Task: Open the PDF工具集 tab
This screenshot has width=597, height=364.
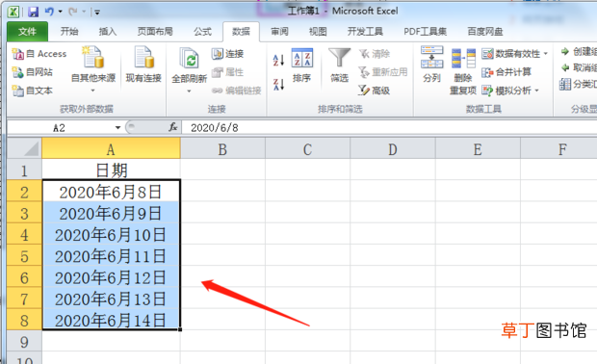Action: click(425, 32)
